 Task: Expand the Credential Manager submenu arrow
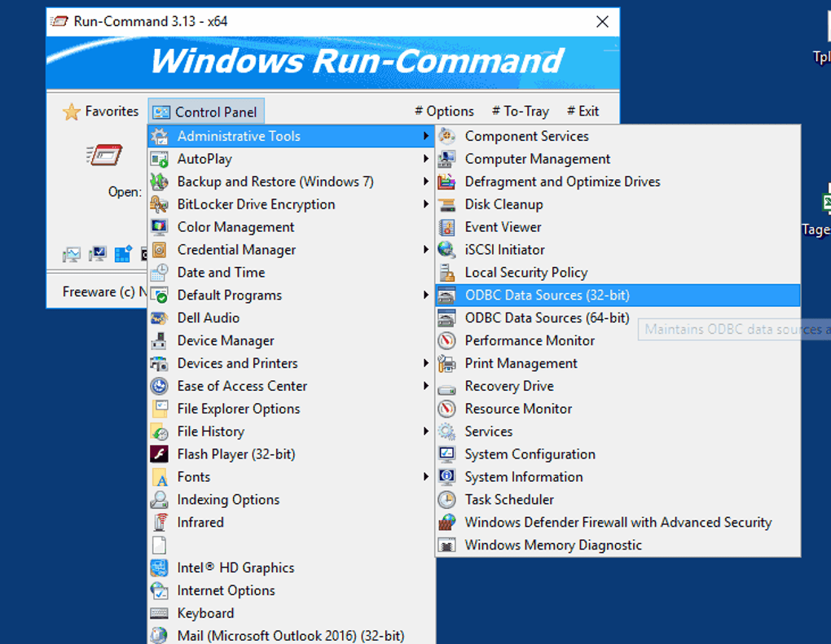click(x=425, y=250)
